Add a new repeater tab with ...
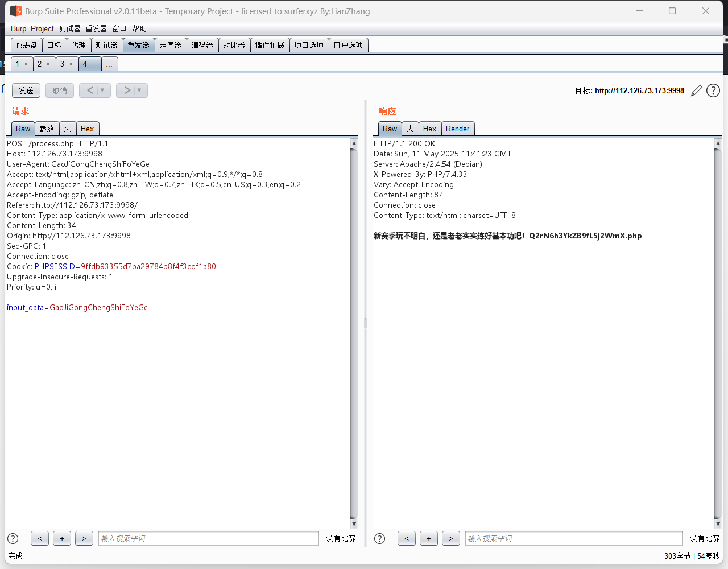Viewport: 728px width, 569px height. click(x=109, y=64)
